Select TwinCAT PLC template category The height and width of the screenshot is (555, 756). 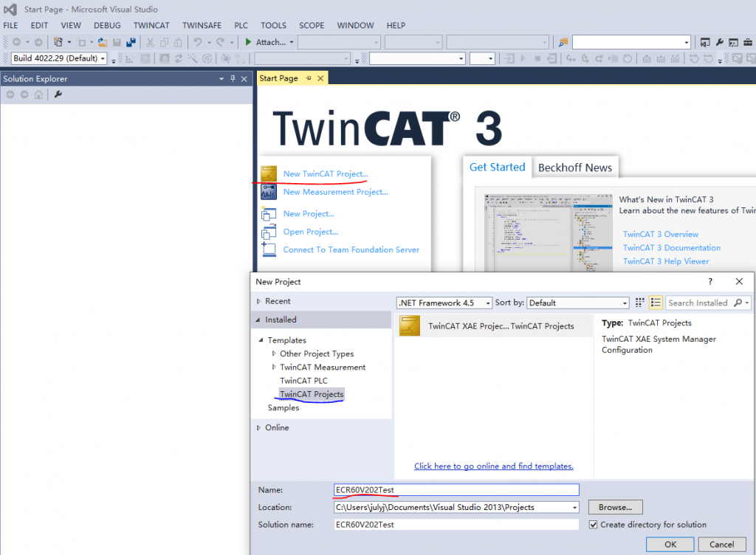tap(303, 381)
